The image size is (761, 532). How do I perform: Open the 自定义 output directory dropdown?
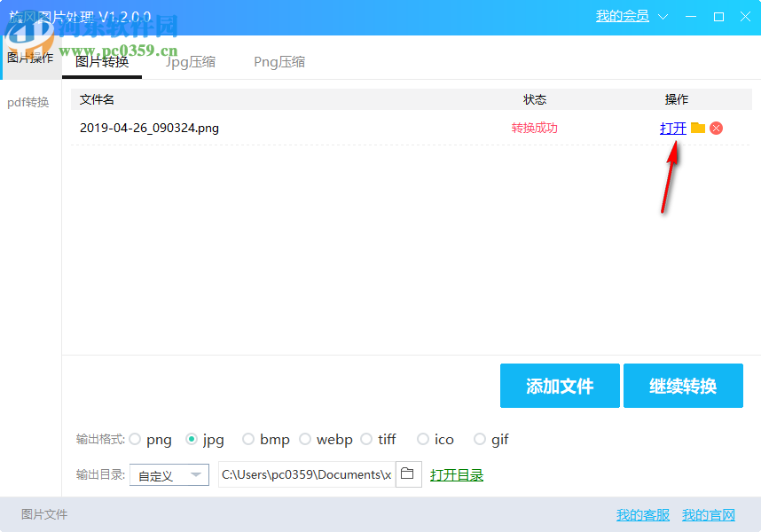(x=169, y=474)
